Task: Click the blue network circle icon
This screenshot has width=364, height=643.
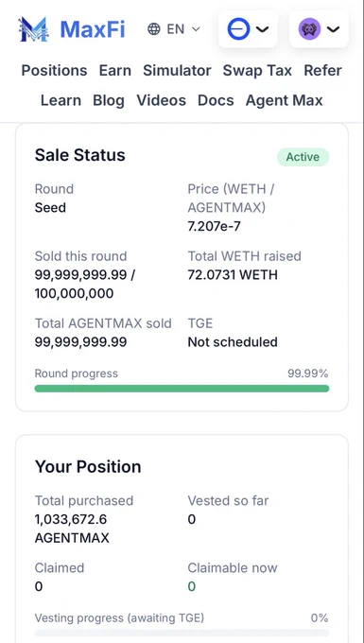Action: [238, 29]
